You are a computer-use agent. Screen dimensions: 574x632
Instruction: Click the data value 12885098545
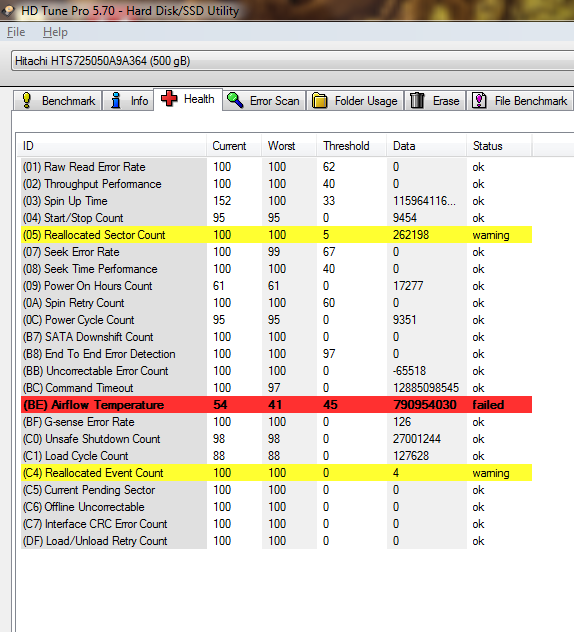pos(426,388)
